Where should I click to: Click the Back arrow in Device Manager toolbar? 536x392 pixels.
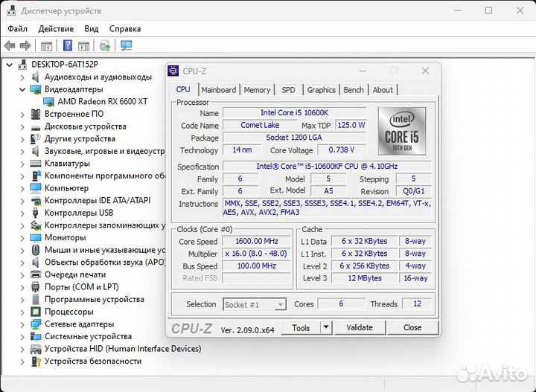point(10,45)
